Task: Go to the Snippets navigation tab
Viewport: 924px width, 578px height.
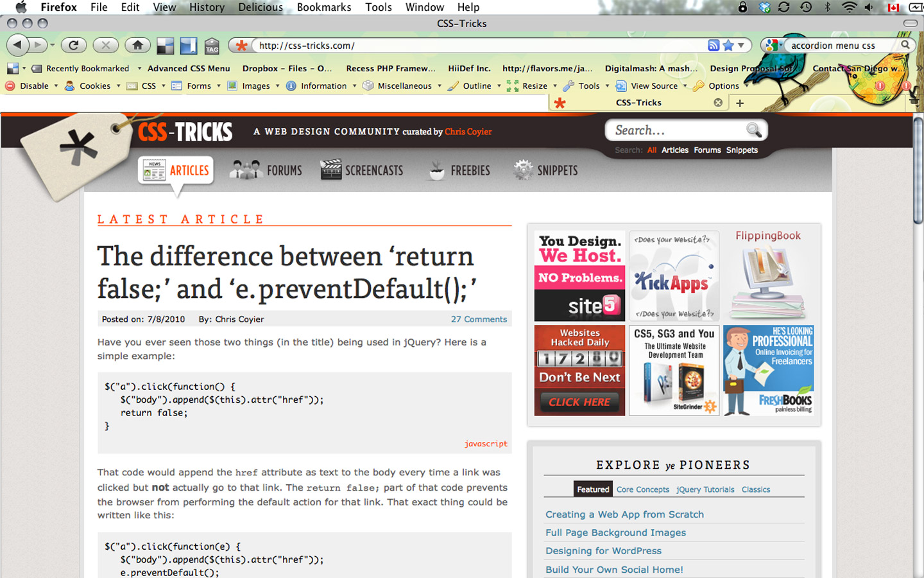Action: coord(546,170)
